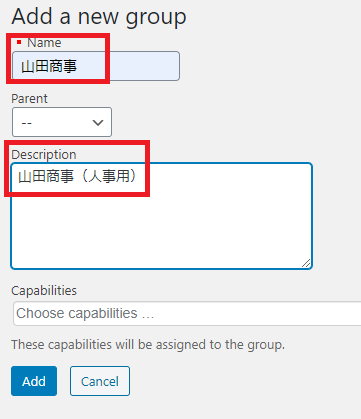Click the Description field label
This screenshot has height=419, width=361.
point(44,155)
